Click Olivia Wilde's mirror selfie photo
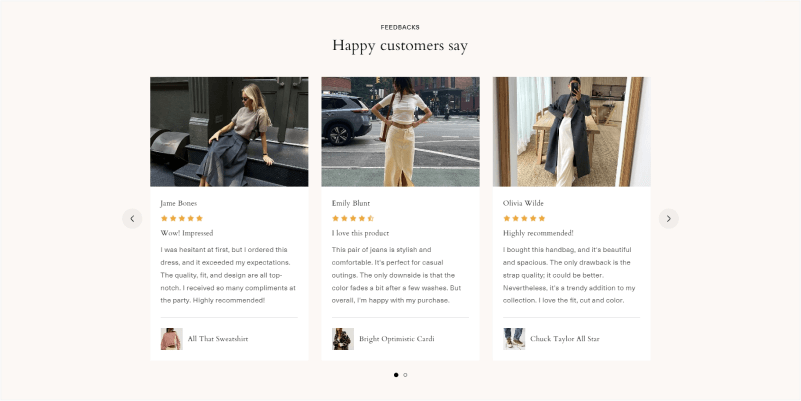The height and width of the screenshot is (401, 801). pyautogui.click(x=571, y=132)
